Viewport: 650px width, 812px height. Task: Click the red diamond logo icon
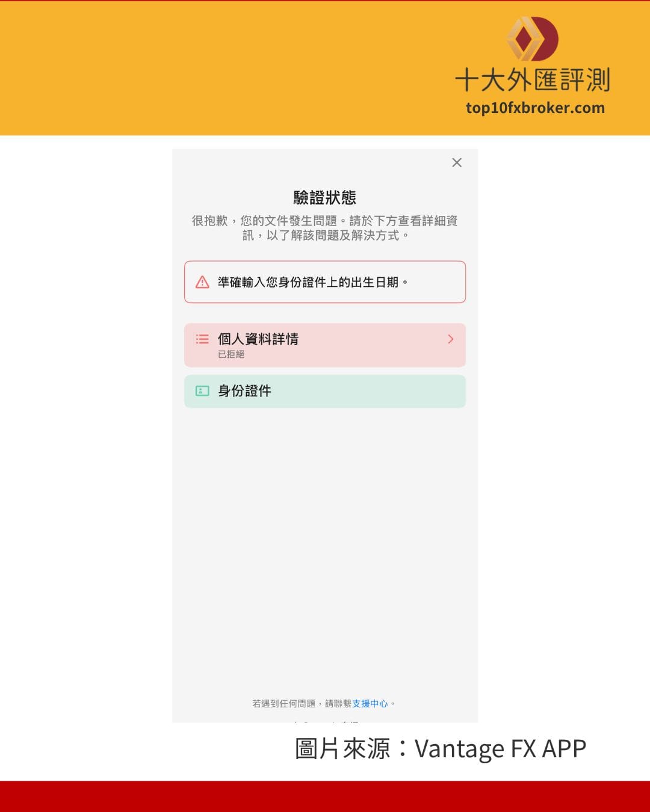[x=532, y=39]
